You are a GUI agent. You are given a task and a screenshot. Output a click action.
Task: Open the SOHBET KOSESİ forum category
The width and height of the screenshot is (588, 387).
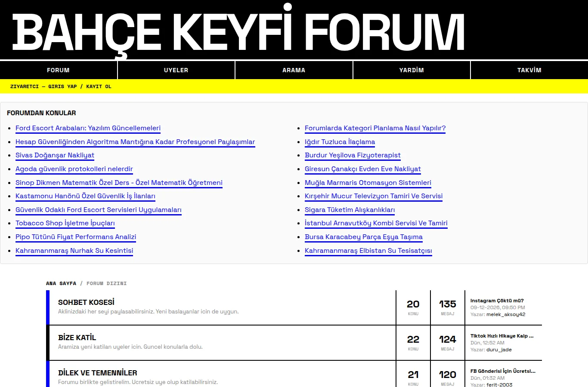[86, 302]
